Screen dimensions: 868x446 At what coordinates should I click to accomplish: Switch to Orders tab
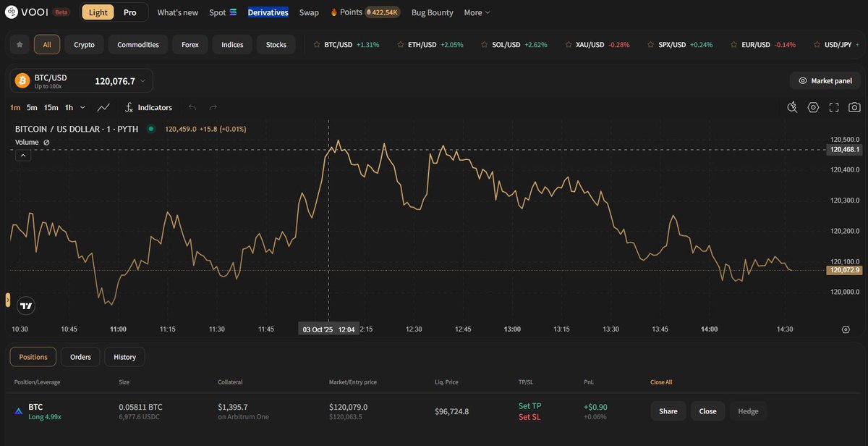click(80, 357)
